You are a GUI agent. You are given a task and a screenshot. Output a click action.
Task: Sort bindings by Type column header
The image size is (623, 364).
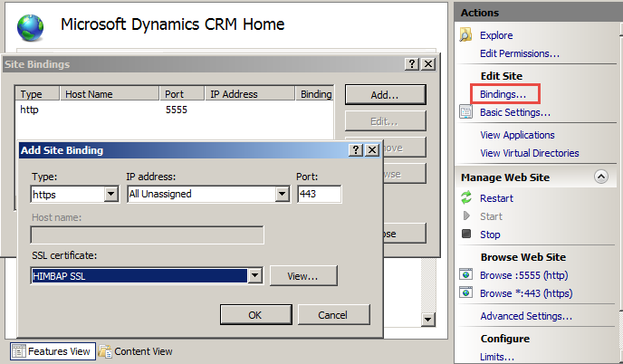pos(37,94)
